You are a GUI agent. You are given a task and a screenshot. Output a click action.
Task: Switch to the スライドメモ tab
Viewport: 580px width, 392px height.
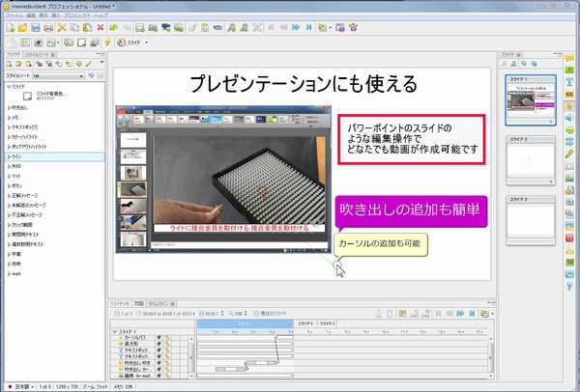click(x=120, y=304)
